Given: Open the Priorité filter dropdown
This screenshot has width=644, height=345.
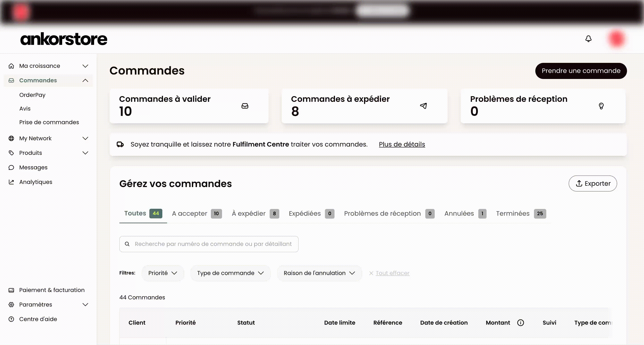Looking at the screenshot, I should pos(163,273).
